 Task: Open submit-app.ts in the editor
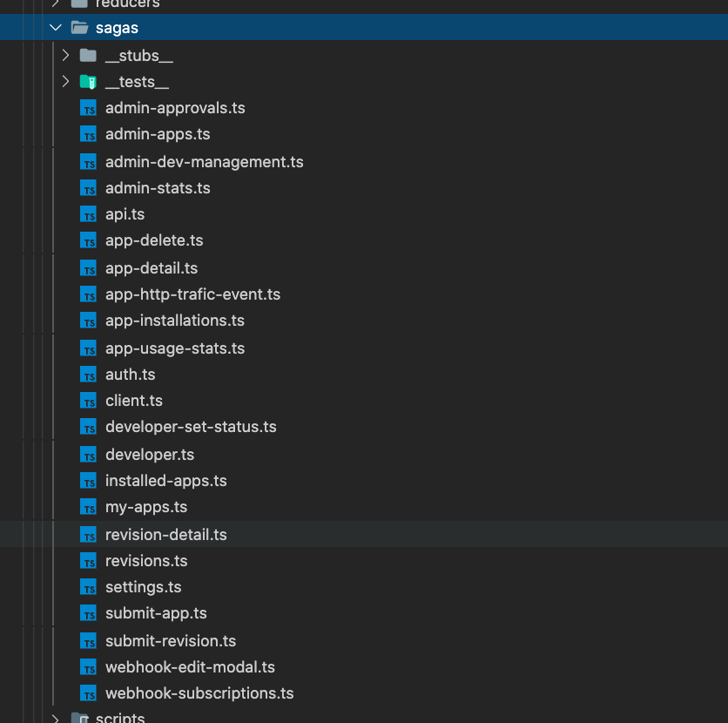pyautogui.click(x=156, y=613)
